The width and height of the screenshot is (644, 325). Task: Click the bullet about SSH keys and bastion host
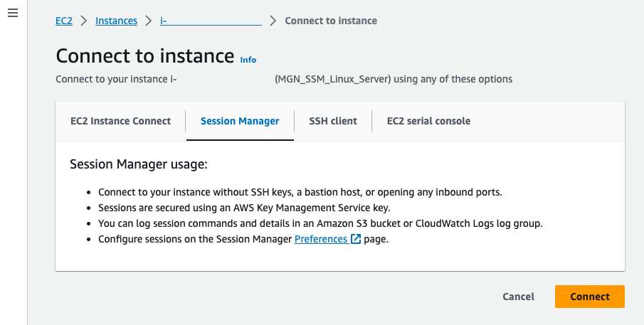(300, 192)
